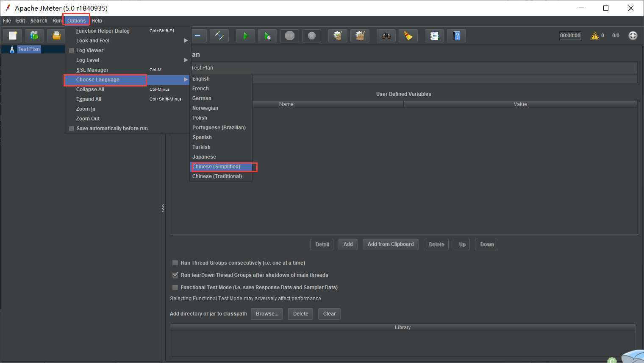Click the Collapse all minus icon

(197, 36)
